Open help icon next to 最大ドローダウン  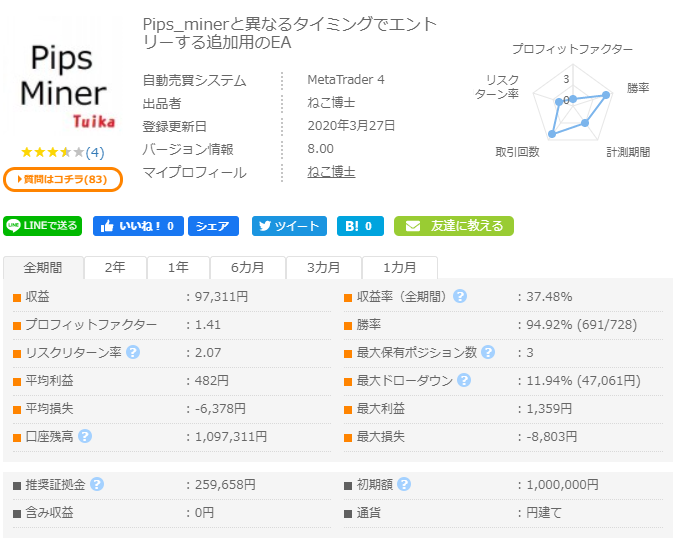click(x=464, y=380)
